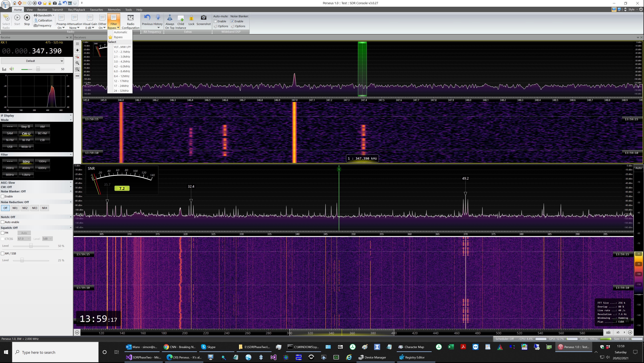
Task: Select the CW-U mode button
Action: pyautogui.click(x=26, y=133)
